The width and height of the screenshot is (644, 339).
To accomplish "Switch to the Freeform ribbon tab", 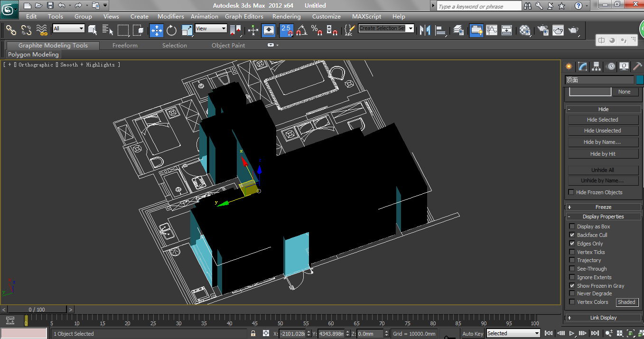I will pyautogui.click(x=125, y=45).
